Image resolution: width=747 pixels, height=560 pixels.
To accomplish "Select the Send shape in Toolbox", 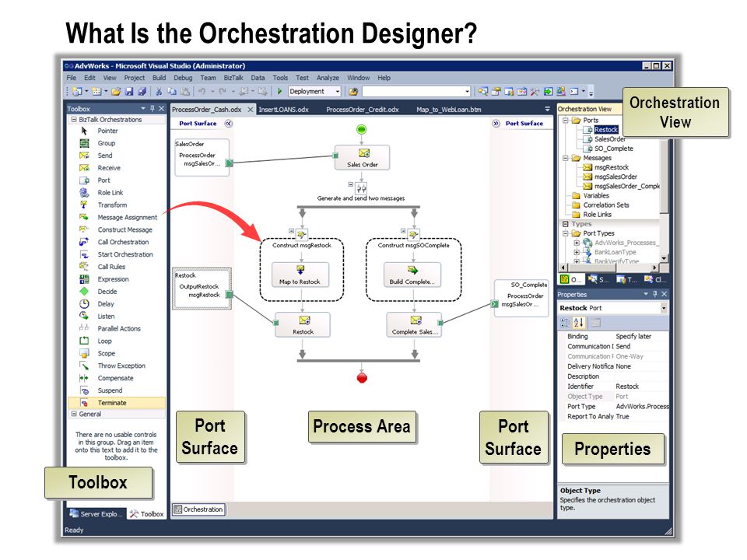I will (x=105, y=156).
